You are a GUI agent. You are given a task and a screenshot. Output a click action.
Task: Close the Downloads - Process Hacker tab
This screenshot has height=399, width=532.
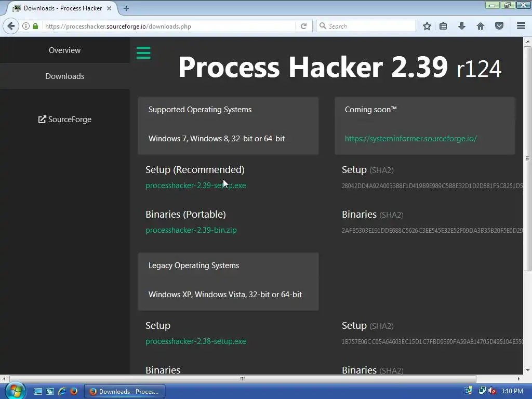[109, 8]
